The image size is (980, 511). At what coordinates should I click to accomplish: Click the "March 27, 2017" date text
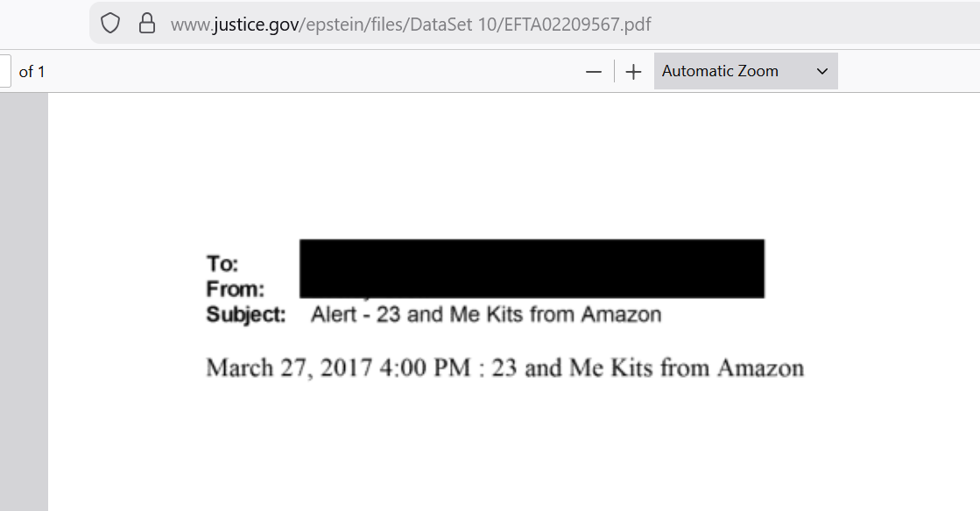click(289, 368)
